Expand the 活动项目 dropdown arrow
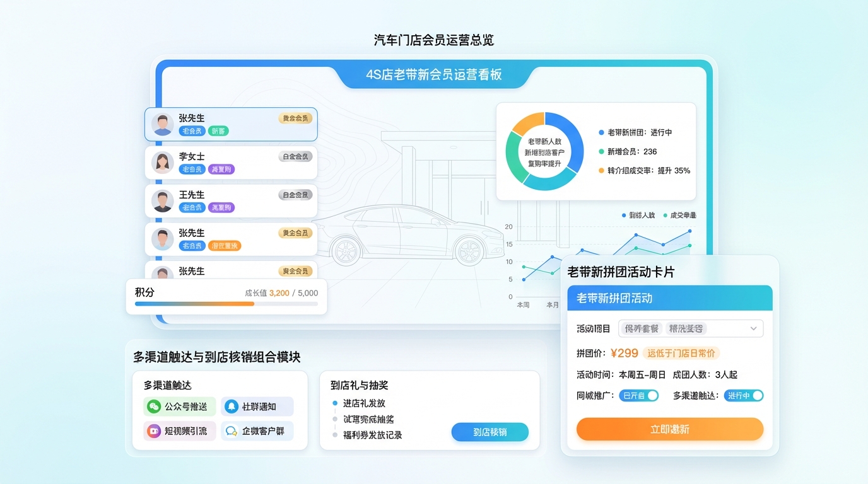Viewport: 868px width, 484px height. 753,329
